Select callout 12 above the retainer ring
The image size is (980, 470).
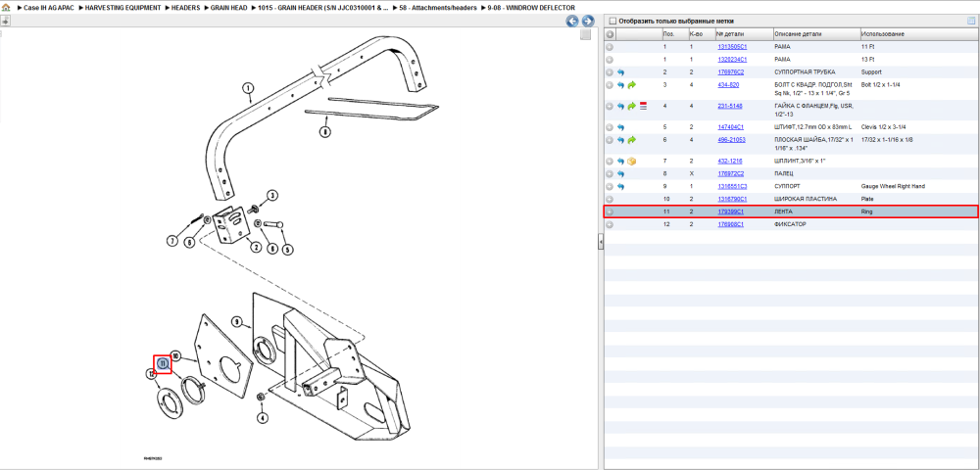pos(151,373)
